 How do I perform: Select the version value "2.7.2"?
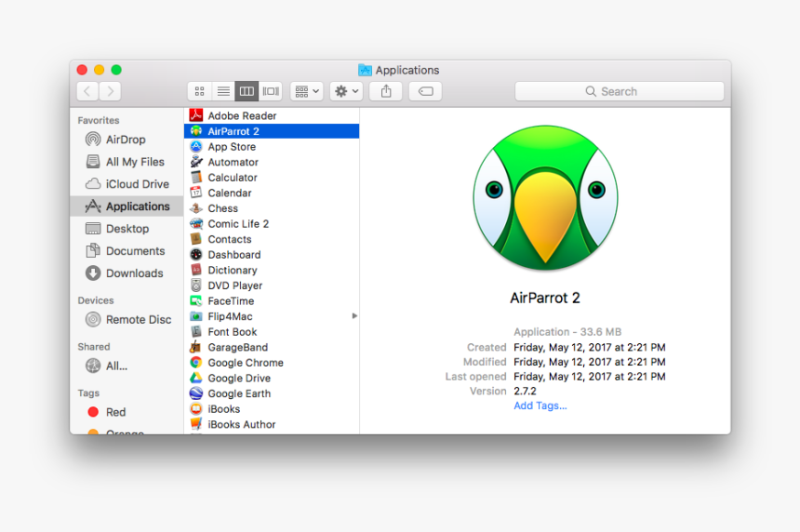pos(525,392)
